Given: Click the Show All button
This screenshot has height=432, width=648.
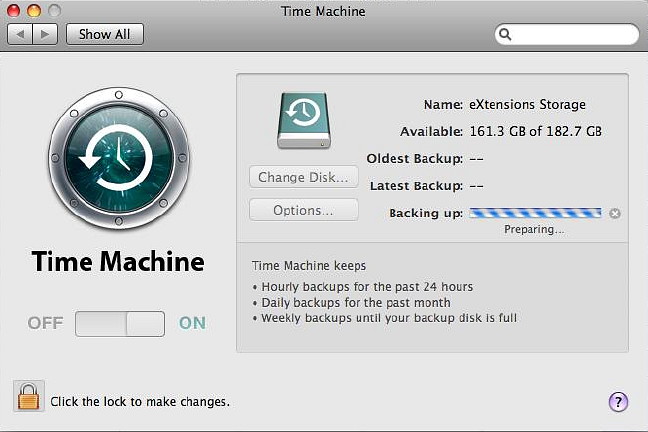Looking at the screenshot, I should (x=105, y=34).
